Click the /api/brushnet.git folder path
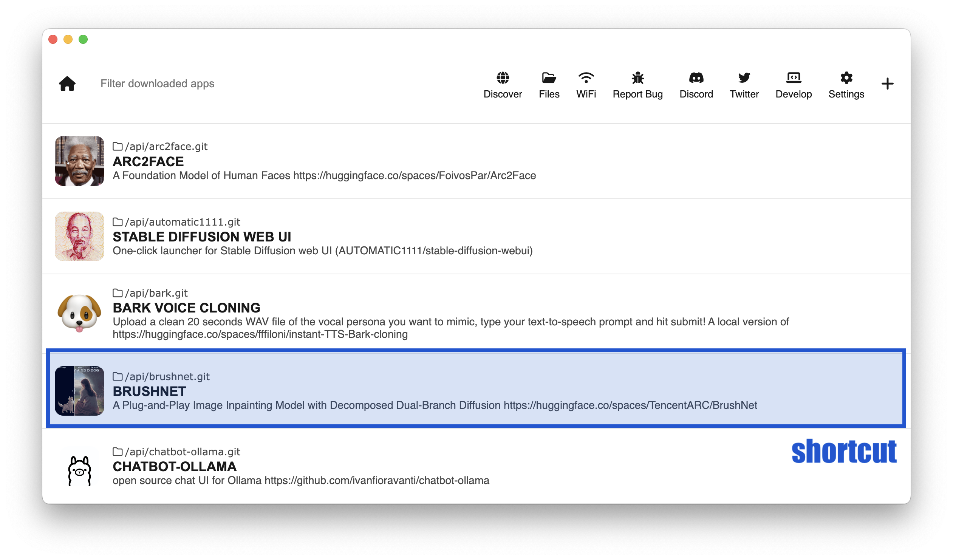Screen dimensions: 953x560 (x=167, y=377)
